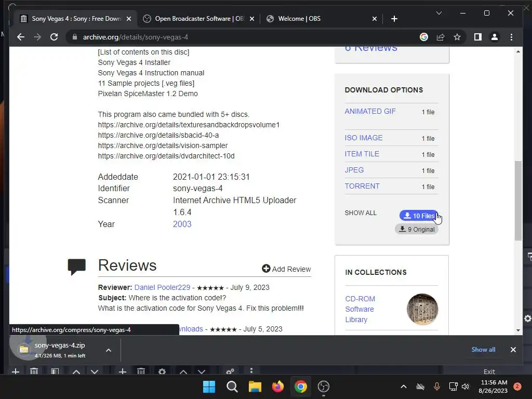Click the vision-sampler URL text

[163, 145]
